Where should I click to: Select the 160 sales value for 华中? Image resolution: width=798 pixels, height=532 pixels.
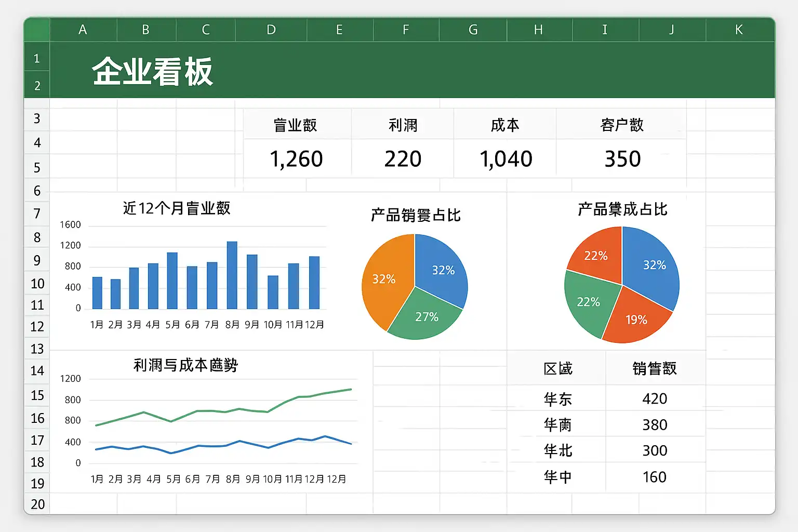pyautogui.click(x=654, y=477)
